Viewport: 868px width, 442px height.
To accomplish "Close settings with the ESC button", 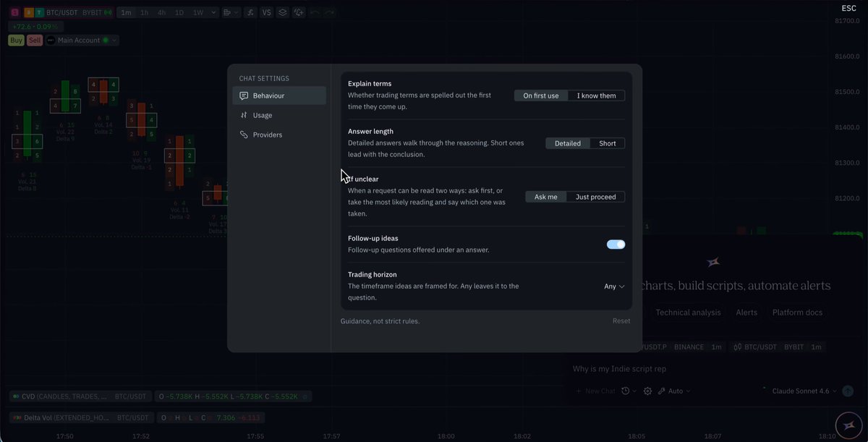I will [x=849, y=9].
